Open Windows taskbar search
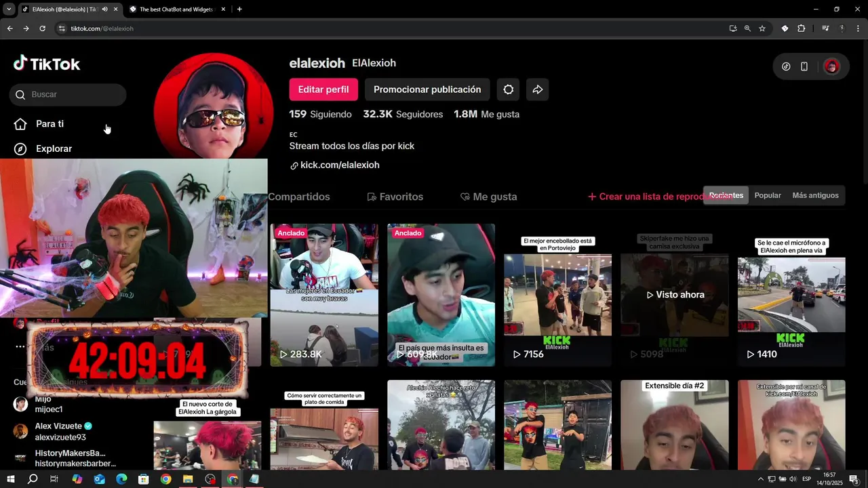The height and width of the screenshot is (488, 868). [x=33, y=479]
